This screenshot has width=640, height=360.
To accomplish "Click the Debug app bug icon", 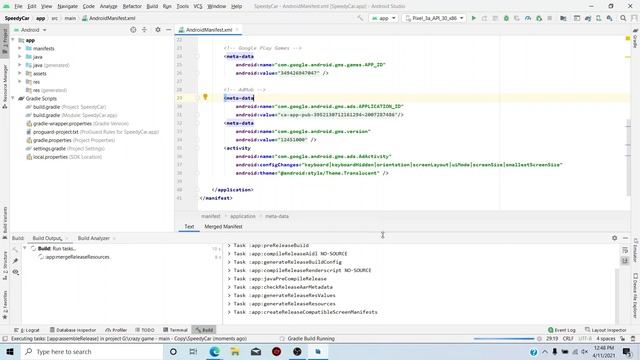I will pos(506,18).
